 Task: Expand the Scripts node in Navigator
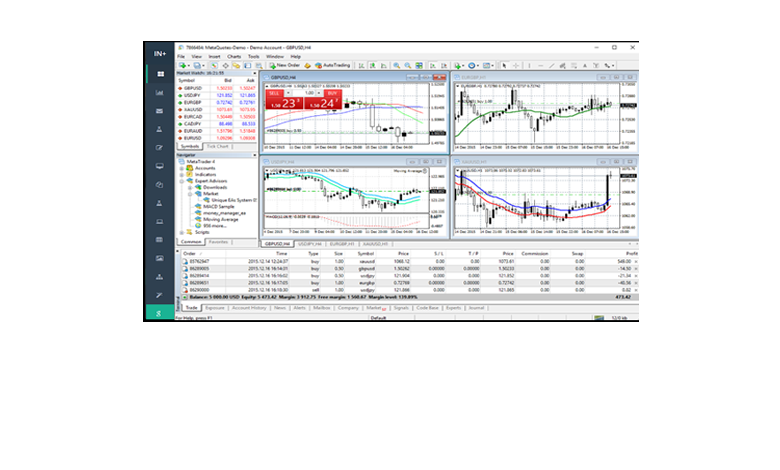[182, 232]
